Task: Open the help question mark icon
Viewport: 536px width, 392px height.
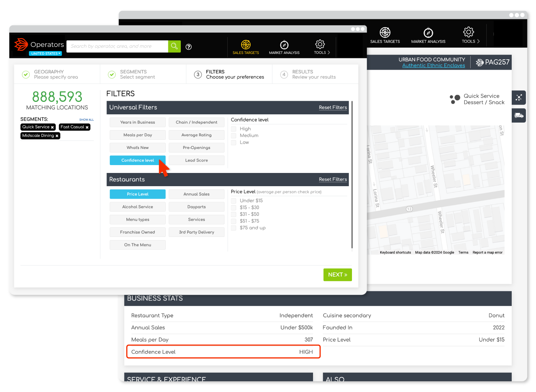Action: pyautogui.click(x=189, y=47)
